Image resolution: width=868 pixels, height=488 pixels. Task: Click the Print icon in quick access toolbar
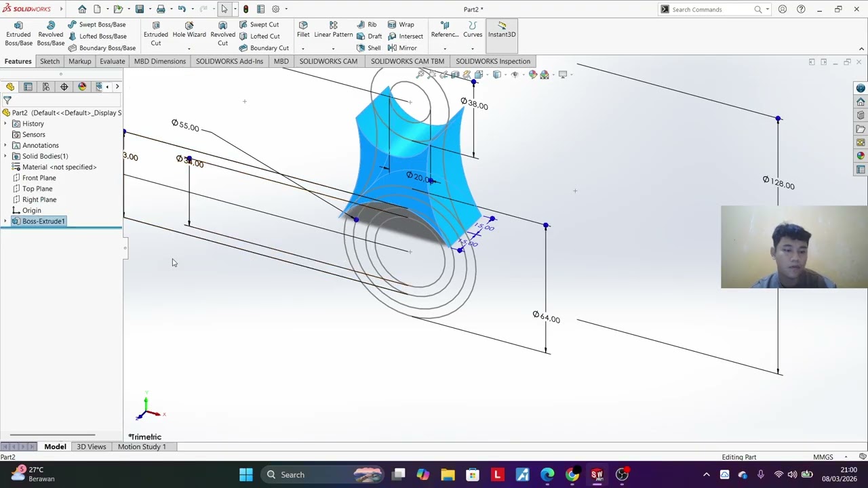click(161, 9)
